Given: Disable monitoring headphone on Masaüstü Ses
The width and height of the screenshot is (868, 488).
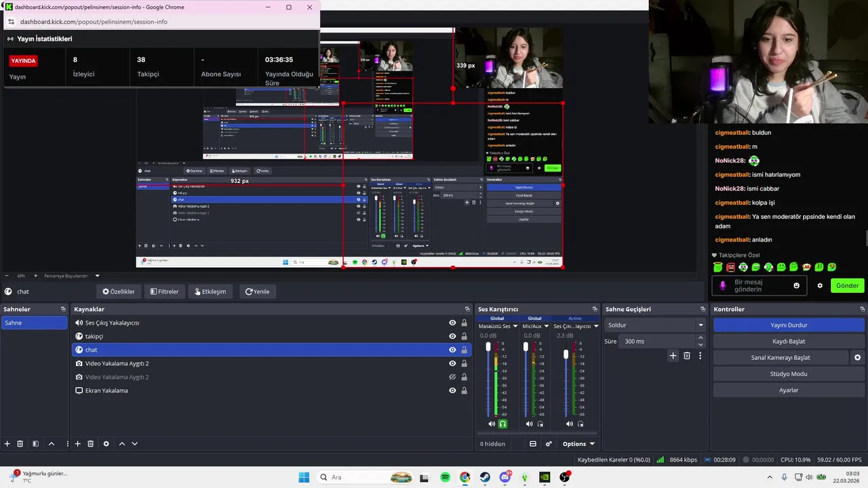Looking at the screenshot, I should [x=502, y=424].
